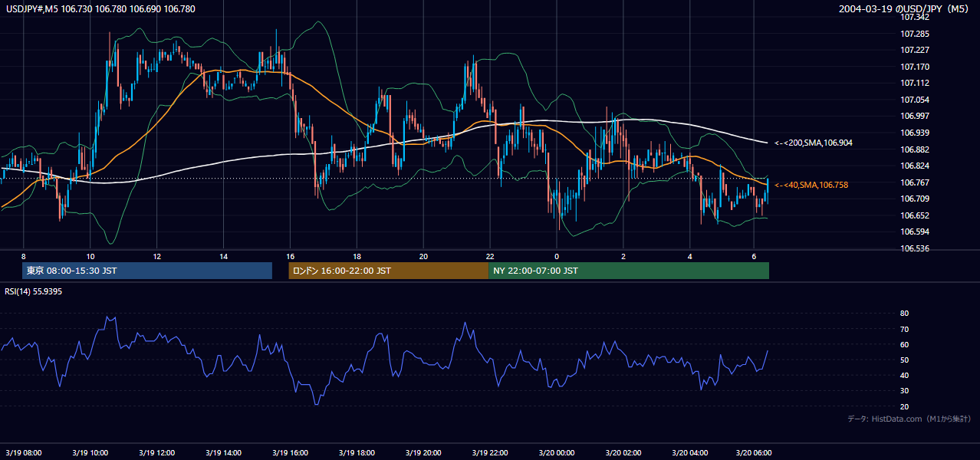Click price axis value 107.054

click(x=915, y=100)
